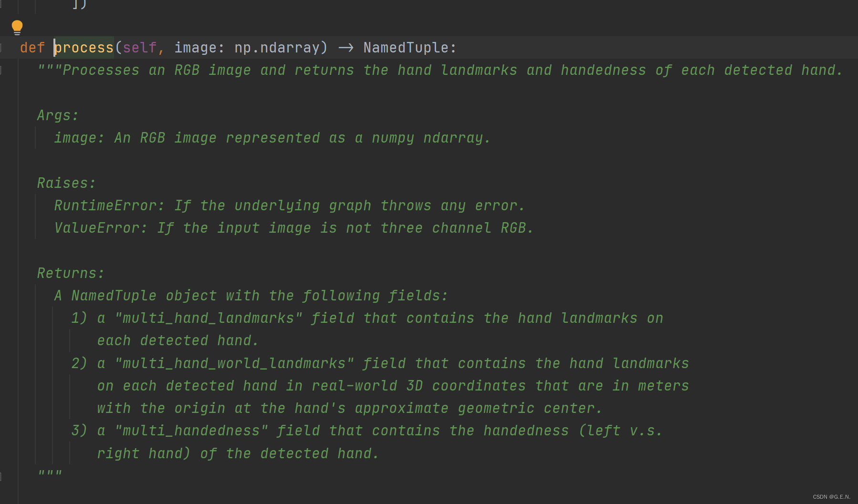Viewport: 858px width, 504px height.
Task: Click the Returns: docstring heading
Action: pos(71,273)
